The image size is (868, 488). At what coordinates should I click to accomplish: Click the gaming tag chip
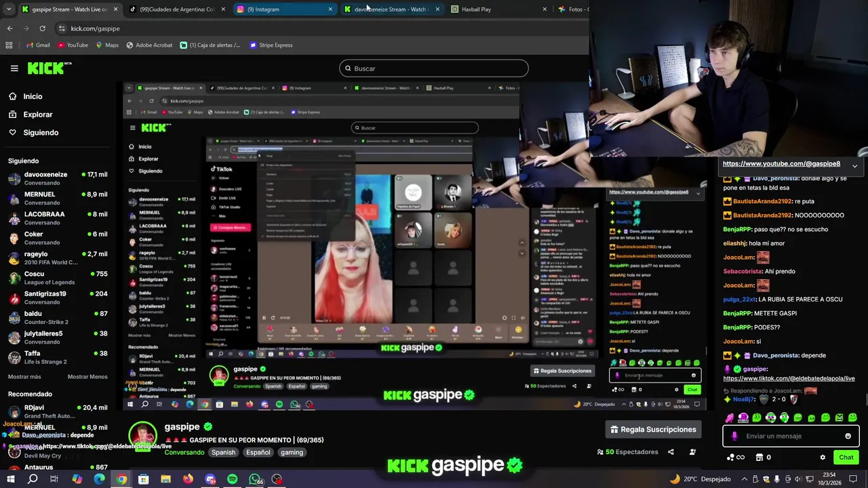[x=292, y=453]
